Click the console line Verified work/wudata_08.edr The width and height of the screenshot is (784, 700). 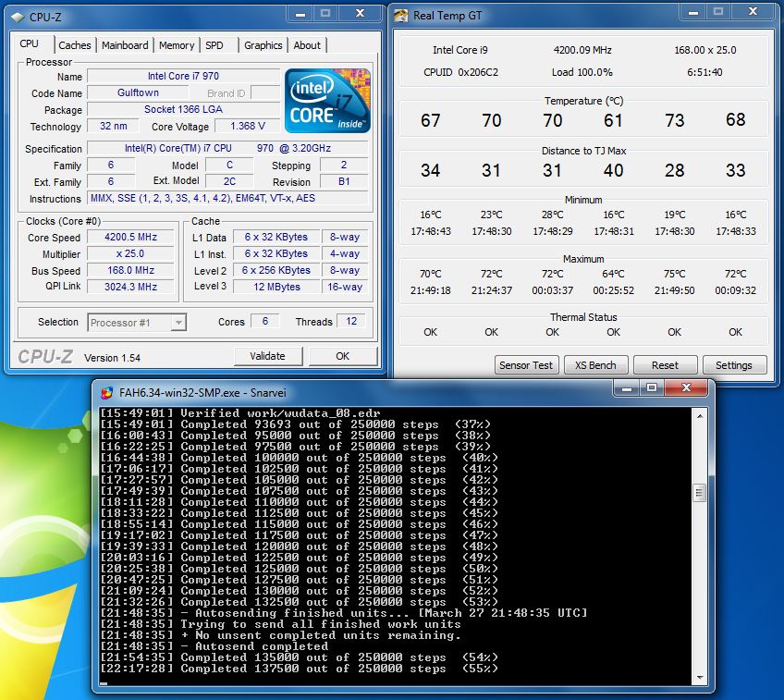[240, 413]
